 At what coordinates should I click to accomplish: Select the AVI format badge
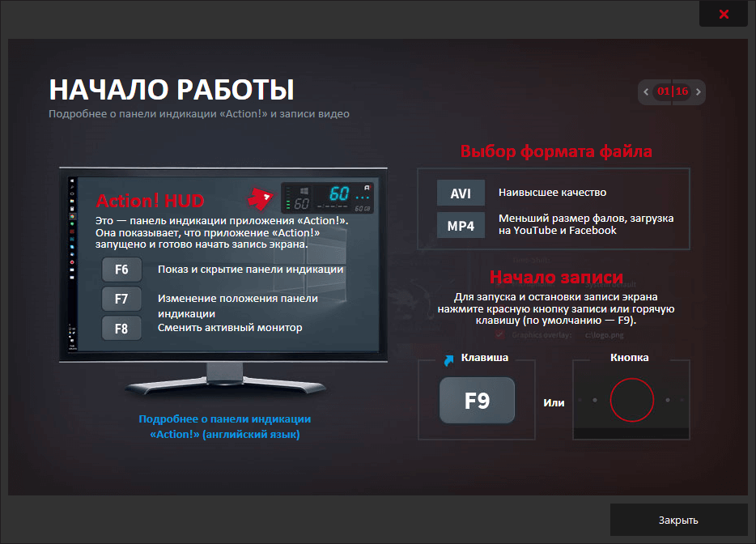[x=461, y=193]
